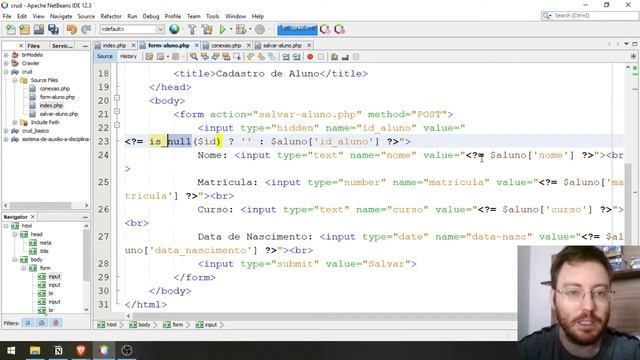
Task: Expand the brModelo project node
Action: click(x=6, y=55)
